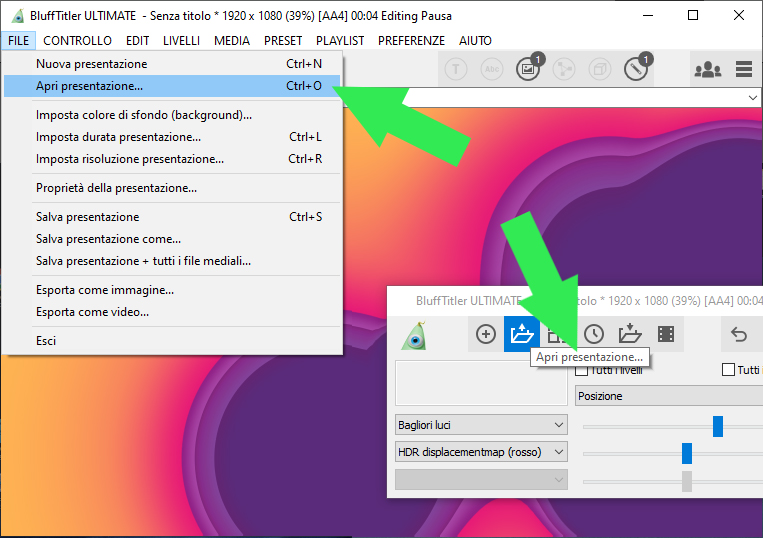The width and height of the screenshot is (763, 538).
Task: Open the PRESET menu
Action: 283,41
